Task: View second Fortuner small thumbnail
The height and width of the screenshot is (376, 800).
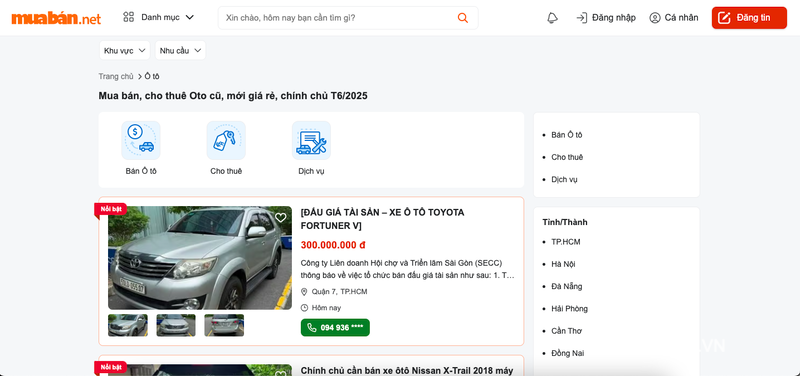Action: [176, 325]
